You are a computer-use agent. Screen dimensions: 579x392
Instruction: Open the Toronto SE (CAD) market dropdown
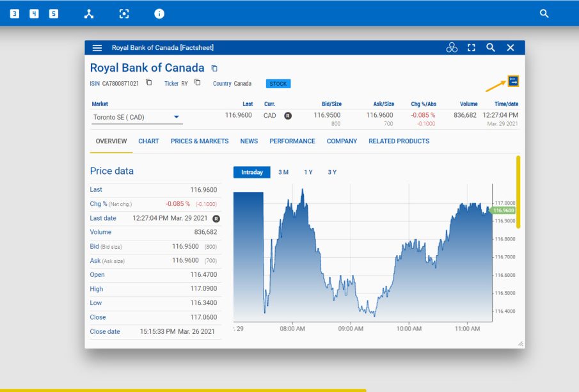[x=137, y=117]
